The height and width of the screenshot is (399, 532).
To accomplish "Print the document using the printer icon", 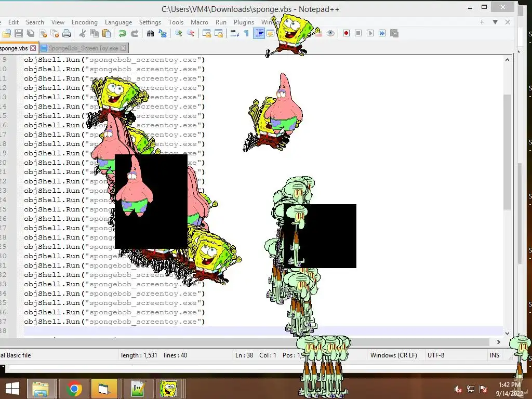I will tap(67, 33).
